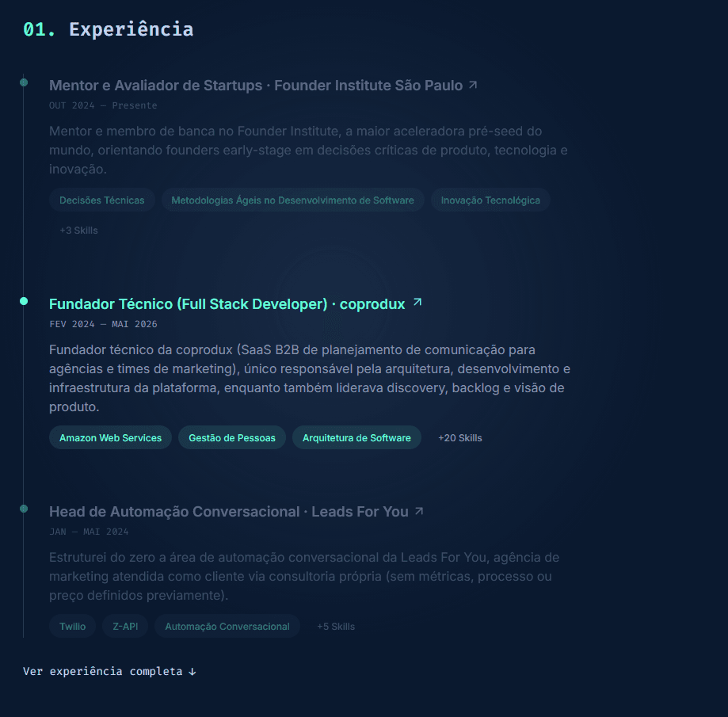Viewport: 728px width, 717px height.
Task: Select the Amazon Web Services skill tag
Action: point(110,438)
